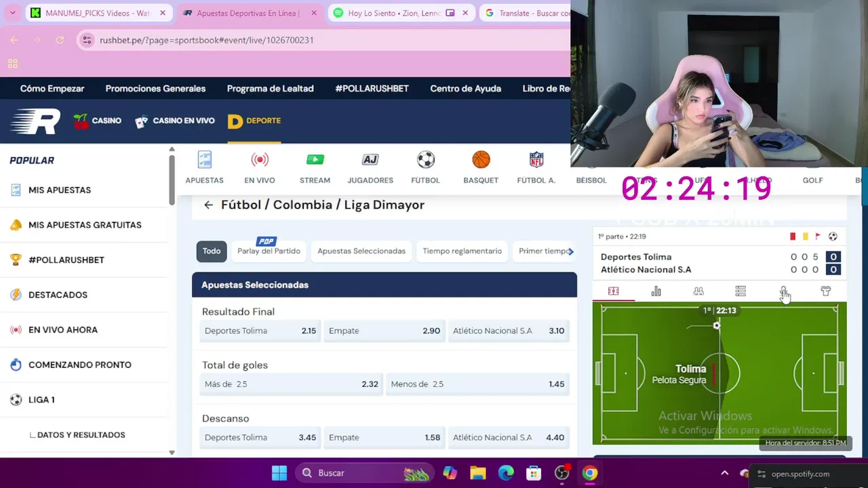868x488 pixels.
Task: Open Jugadores AJ category
Action: [370, 167]
